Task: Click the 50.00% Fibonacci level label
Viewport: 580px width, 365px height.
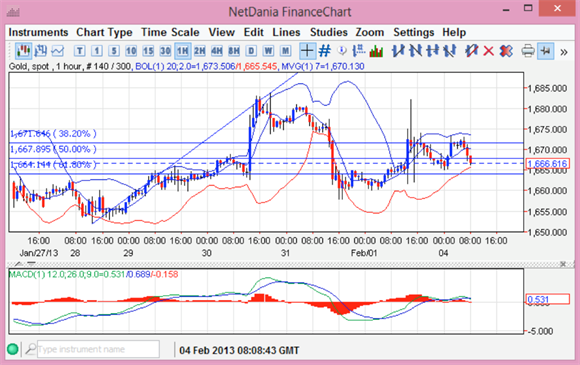Action: coord(54,149)
